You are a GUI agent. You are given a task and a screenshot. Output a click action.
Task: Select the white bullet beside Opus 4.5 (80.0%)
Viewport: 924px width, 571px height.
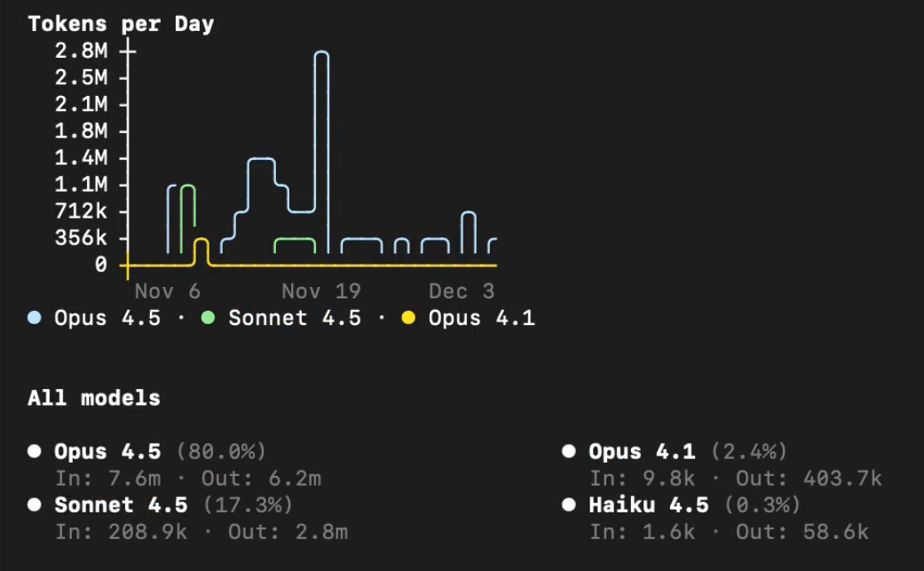pyautogui.click(x=35, y=451)
